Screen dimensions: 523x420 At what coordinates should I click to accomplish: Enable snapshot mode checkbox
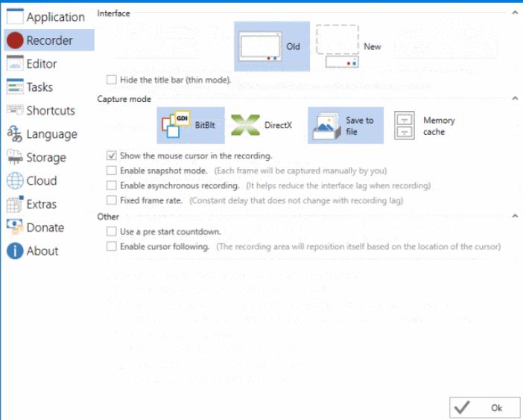112,171
